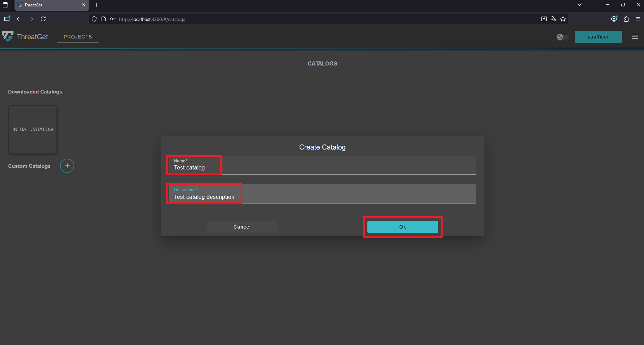
Task: Bookmark this page with the star icon
Action: click(x=563, y=19)
